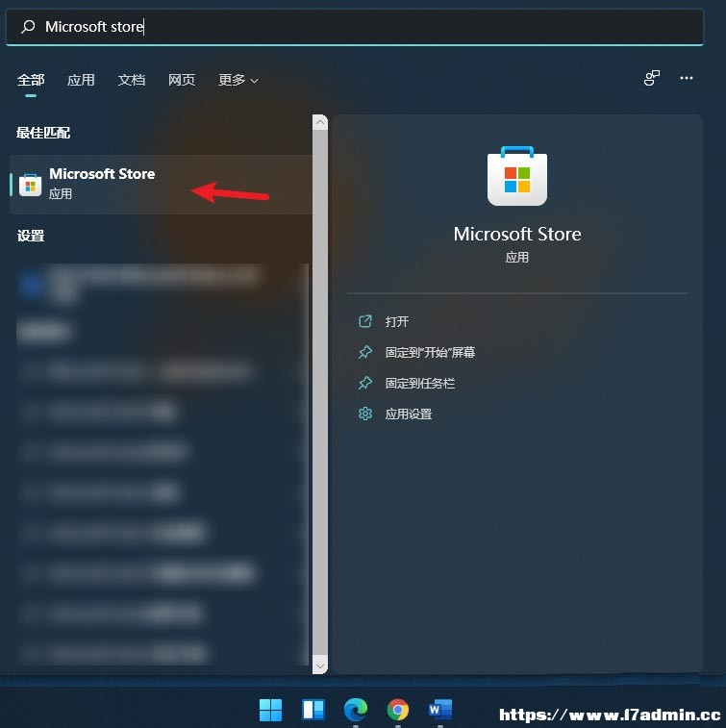
Task: Switch to the 网页 filter tab
Action: click(x=182, y=80)
